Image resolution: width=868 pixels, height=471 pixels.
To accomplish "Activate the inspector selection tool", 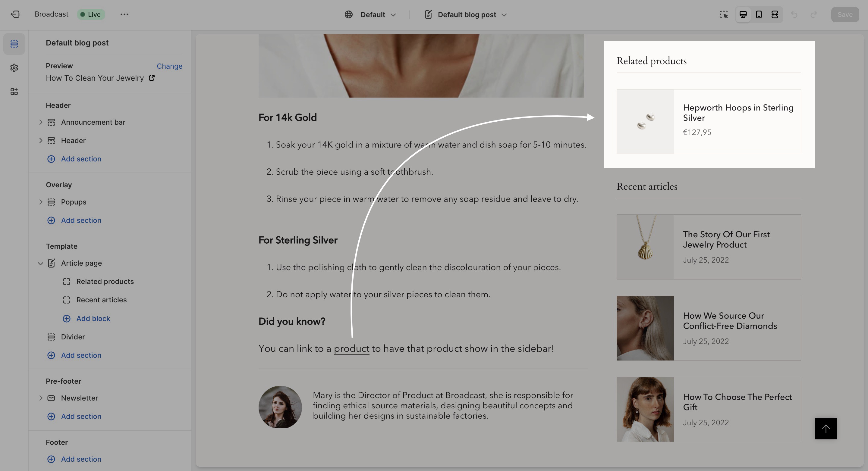I will [724, 14].
